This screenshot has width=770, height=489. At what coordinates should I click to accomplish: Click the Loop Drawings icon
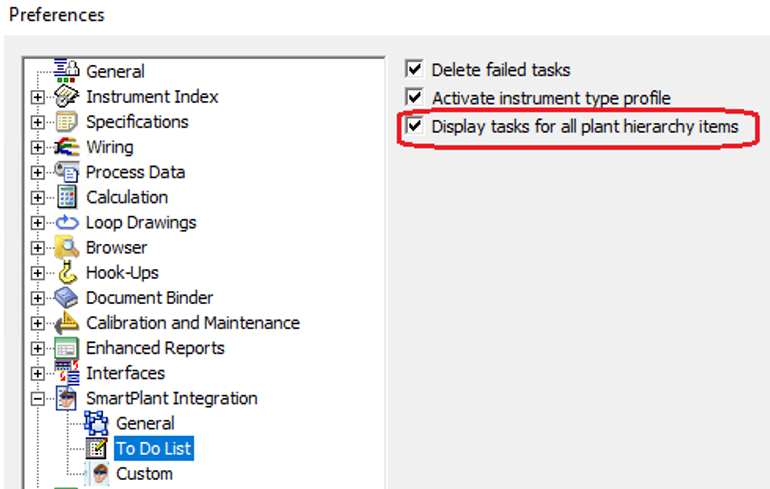pos(67,222)
